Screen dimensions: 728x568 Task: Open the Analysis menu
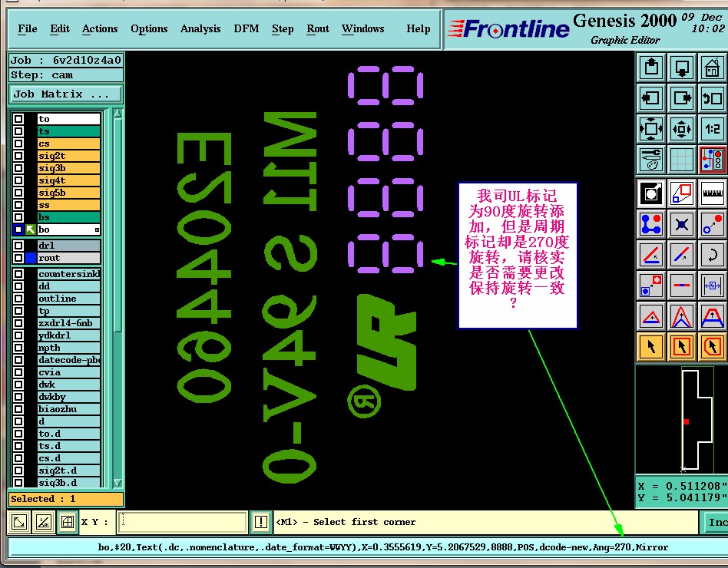tap(200, 28)
